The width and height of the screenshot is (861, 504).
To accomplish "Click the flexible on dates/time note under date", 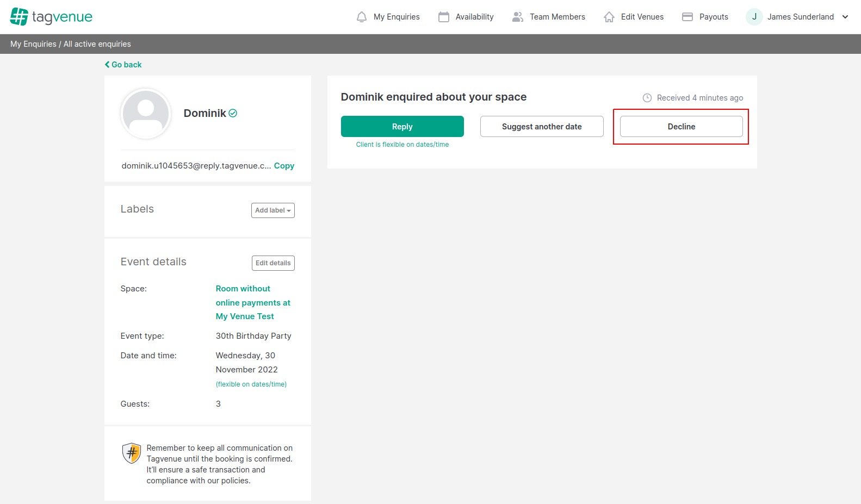I will 251,384.
